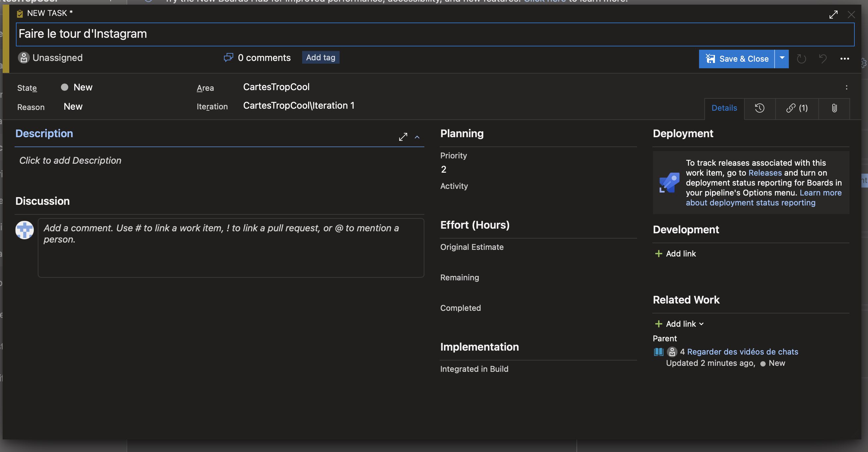868x452 pixels.
Task: Change the Reason field value
Action: pos(73,106)
